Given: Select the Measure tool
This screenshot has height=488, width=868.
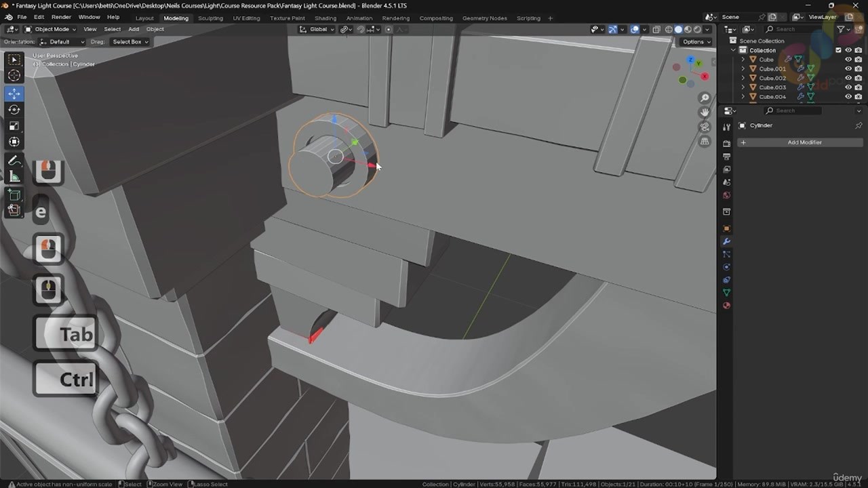Looking at the screenshot, I should point(14,177).
